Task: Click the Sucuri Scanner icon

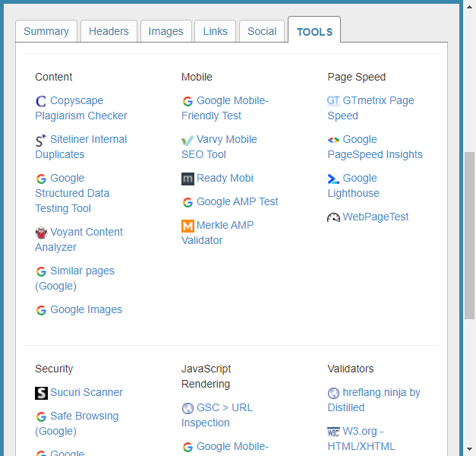Action: pos(41,393)
